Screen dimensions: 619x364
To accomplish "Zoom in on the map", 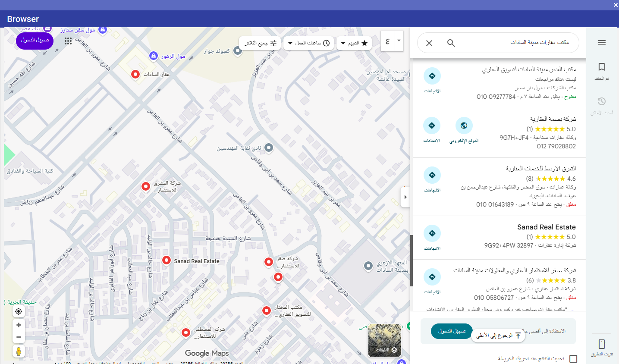I will [19, 325].
